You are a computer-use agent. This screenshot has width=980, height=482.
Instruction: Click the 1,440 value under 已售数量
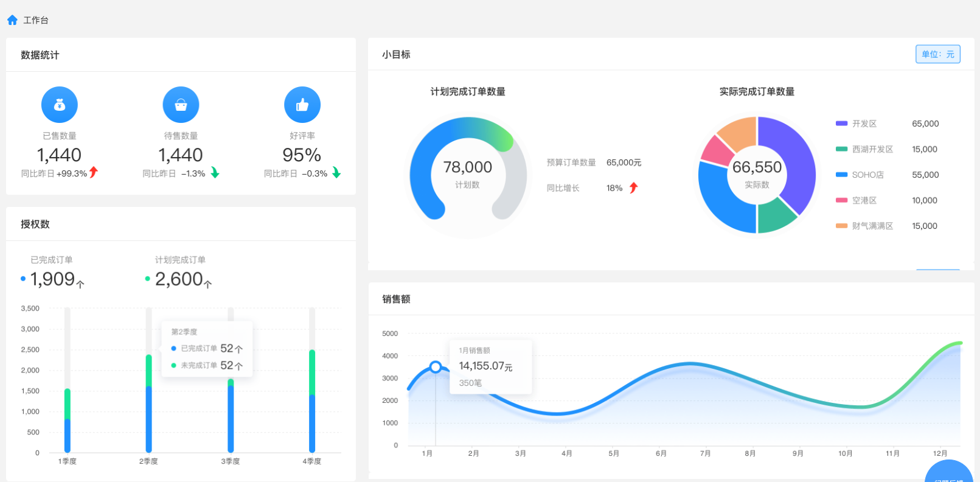pyautogui.click(x=59, y=155)
